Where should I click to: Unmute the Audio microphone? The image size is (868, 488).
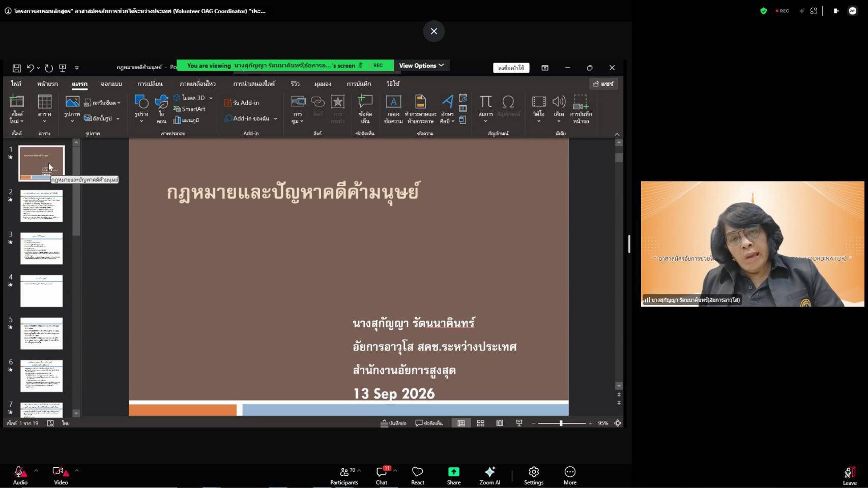click(x=20, y=476)
